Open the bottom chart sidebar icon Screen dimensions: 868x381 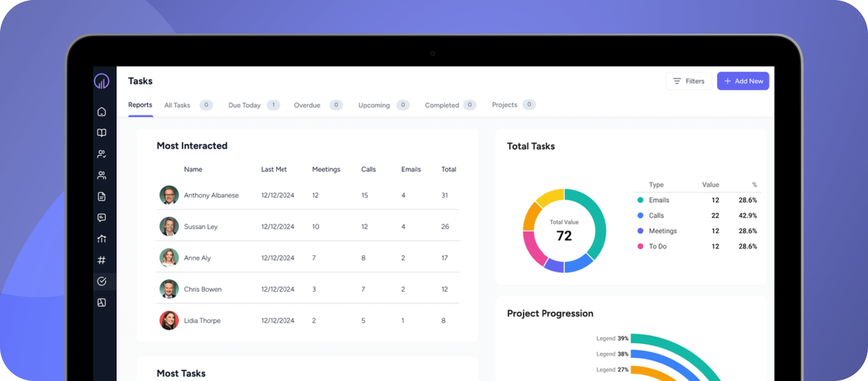coord(101,303)
